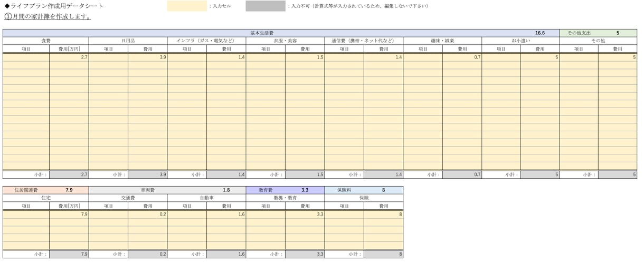Select the 保険料 header cell
Image resolution: width=644 pixels, height=263 pixels.
click(x=344, y=190)
